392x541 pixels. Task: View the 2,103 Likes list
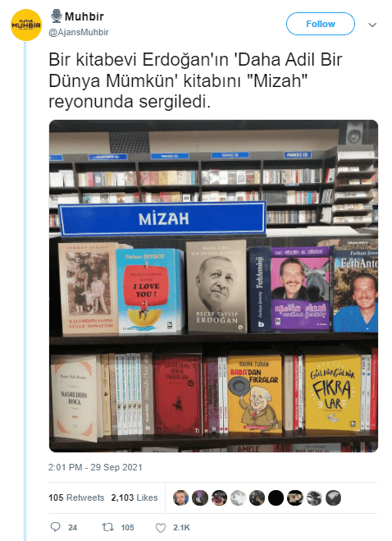(x=134, y=497)
